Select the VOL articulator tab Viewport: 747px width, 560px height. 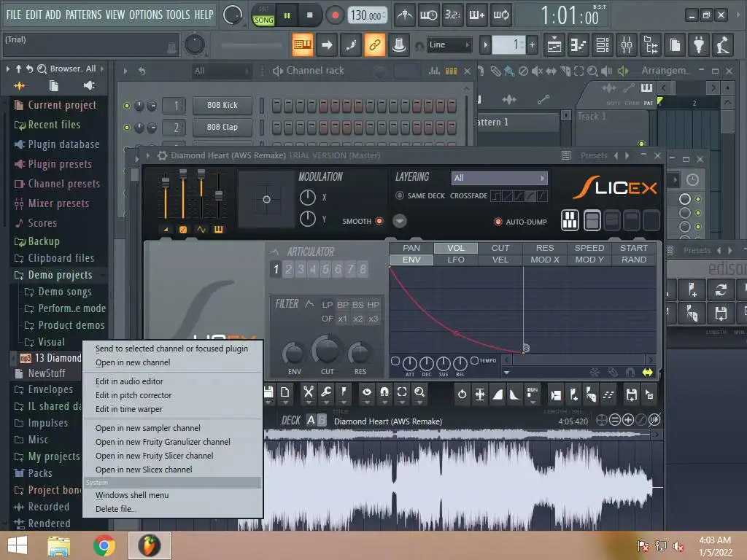point(455,248)
